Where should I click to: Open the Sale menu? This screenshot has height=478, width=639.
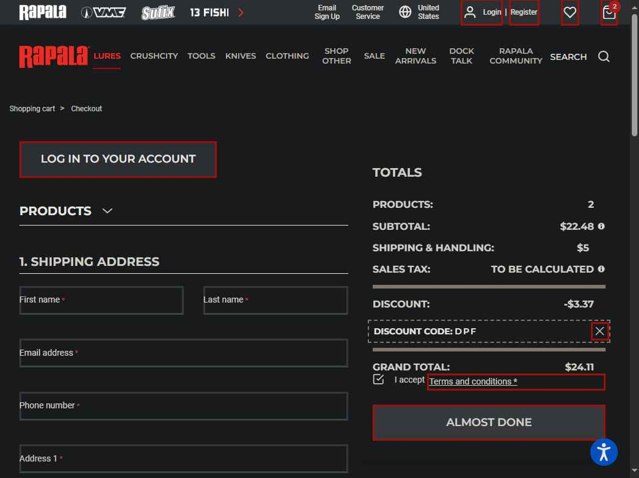[375, 56]
